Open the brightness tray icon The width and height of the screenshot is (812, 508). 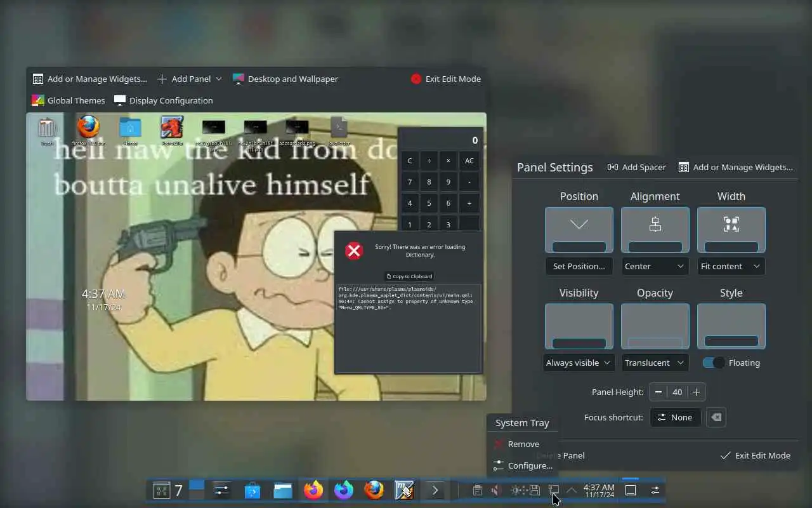(x=516, y=490)
